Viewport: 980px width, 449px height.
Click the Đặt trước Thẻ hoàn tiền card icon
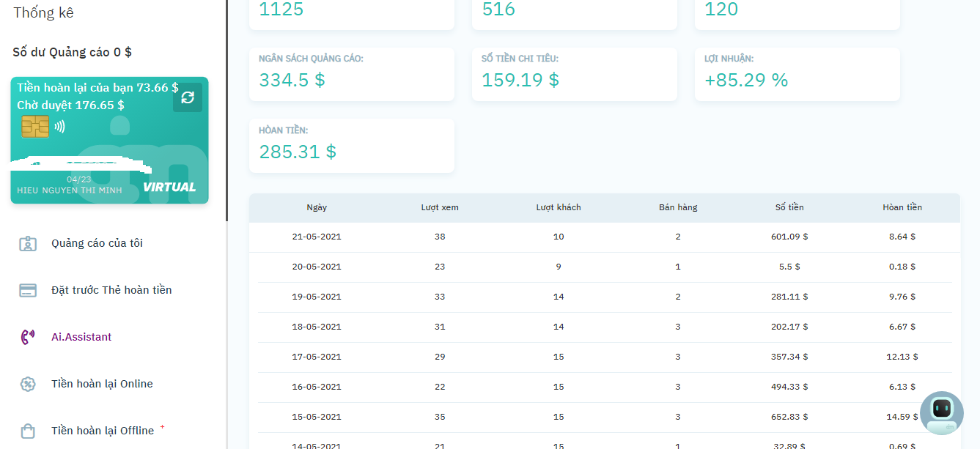coord(28,290)
